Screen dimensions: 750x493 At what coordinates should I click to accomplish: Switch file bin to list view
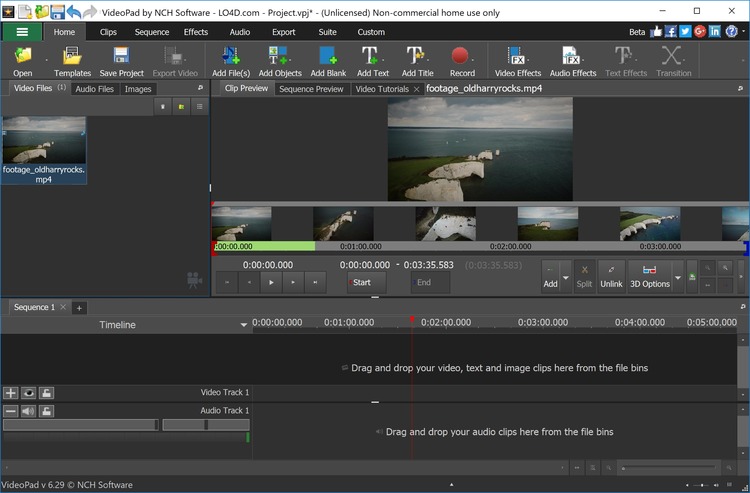point(199,107)
